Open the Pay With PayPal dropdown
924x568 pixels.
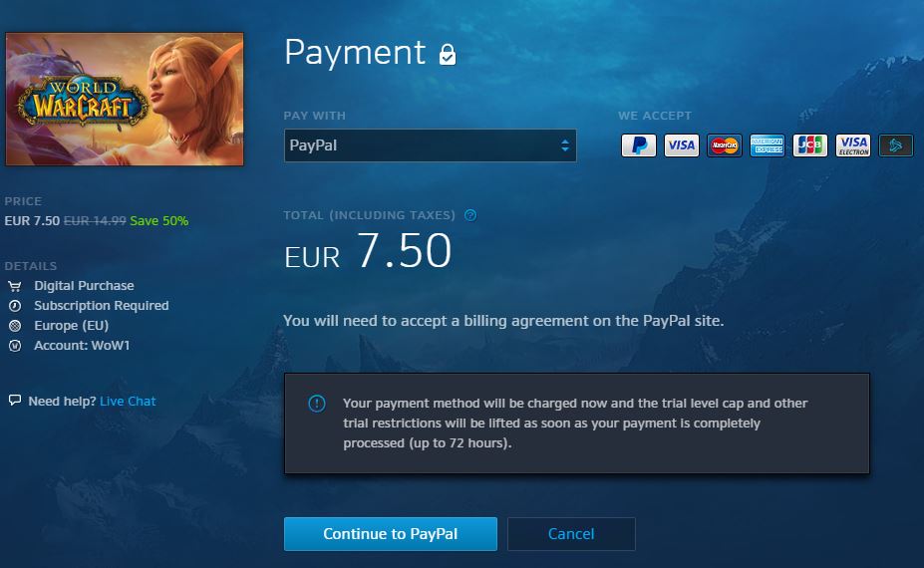(431, 144)
